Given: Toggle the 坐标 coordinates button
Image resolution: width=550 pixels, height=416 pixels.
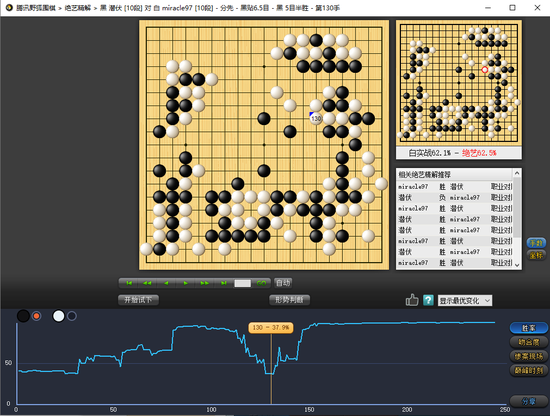Looking at the screenshot, I should [536, 255].
